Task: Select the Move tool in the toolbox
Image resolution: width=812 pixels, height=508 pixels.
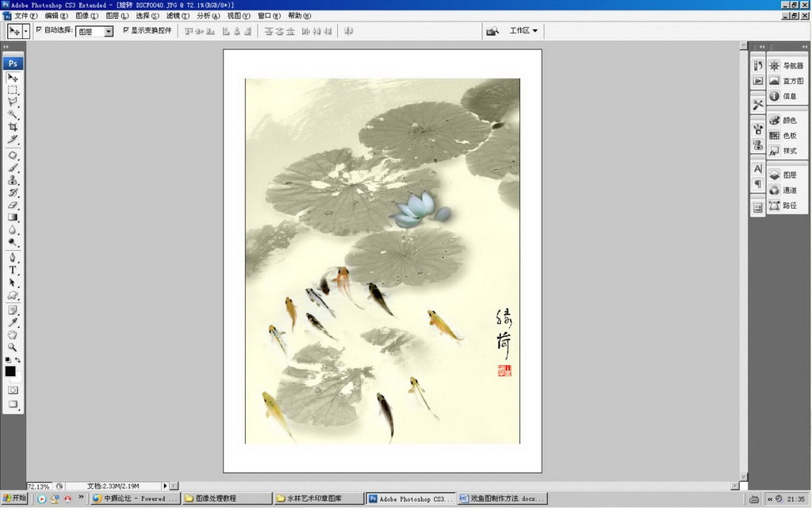Action: 13,77
